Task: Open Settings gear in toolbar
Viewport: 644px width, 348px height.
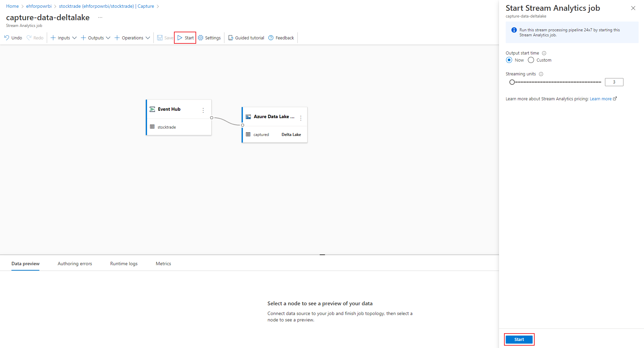Action: click(x=201, y=38)
